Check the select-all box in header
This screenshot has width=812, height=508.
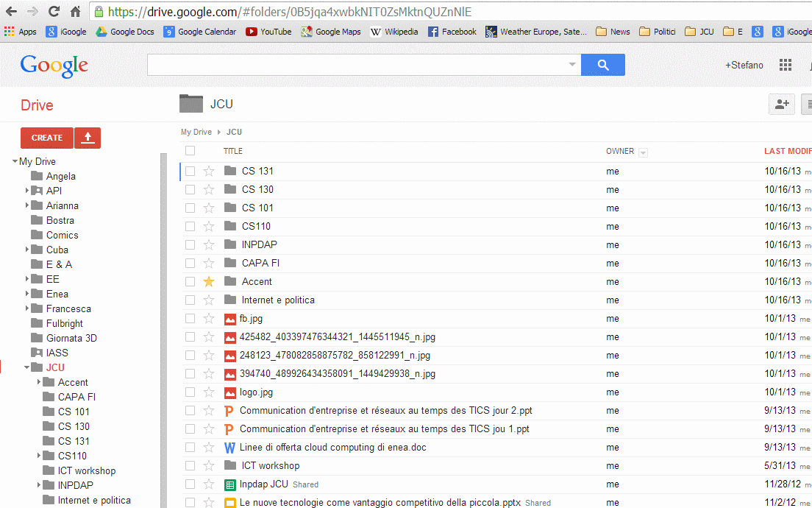coord(190,151)
